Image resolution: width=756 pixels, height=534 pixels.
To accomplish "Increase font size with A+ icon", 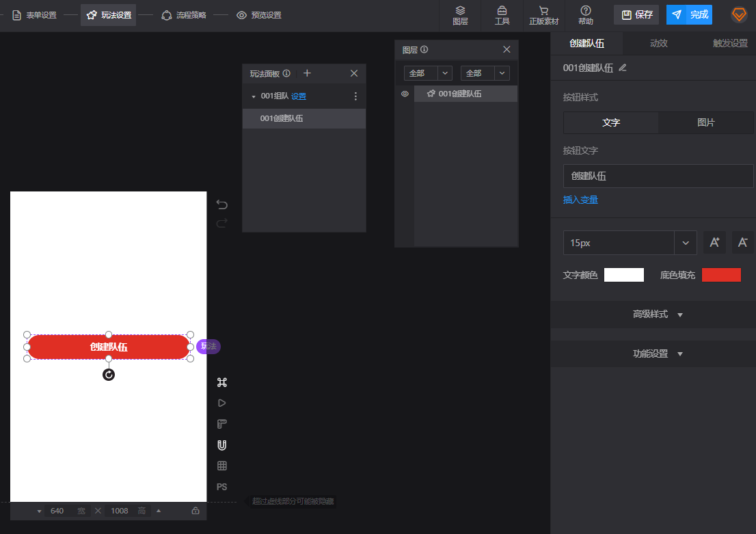I will (x=714, y=243).
